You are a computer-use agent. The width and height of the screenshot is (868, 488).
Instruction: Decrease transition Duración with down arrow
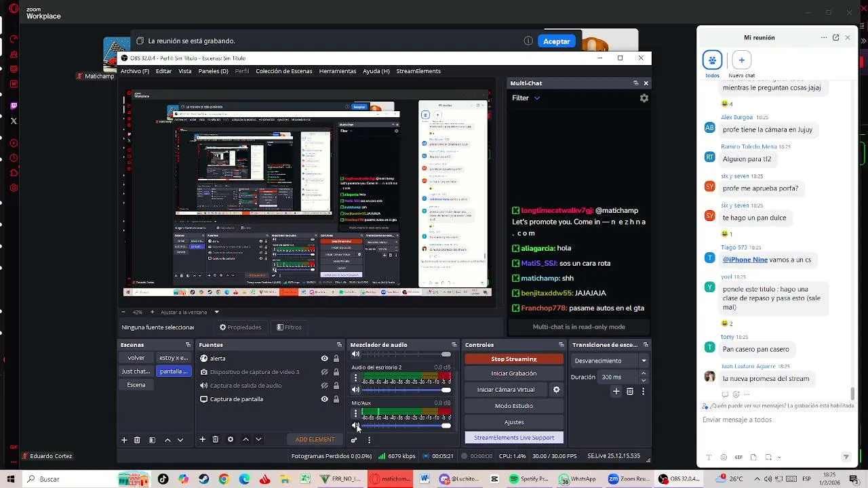(x=644, y=380)
